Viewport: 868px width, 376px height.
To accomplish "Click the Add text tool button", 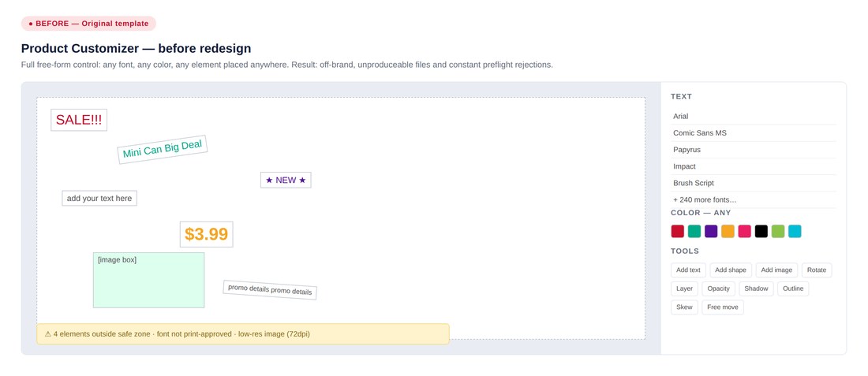I will click(x=689, y=270).
